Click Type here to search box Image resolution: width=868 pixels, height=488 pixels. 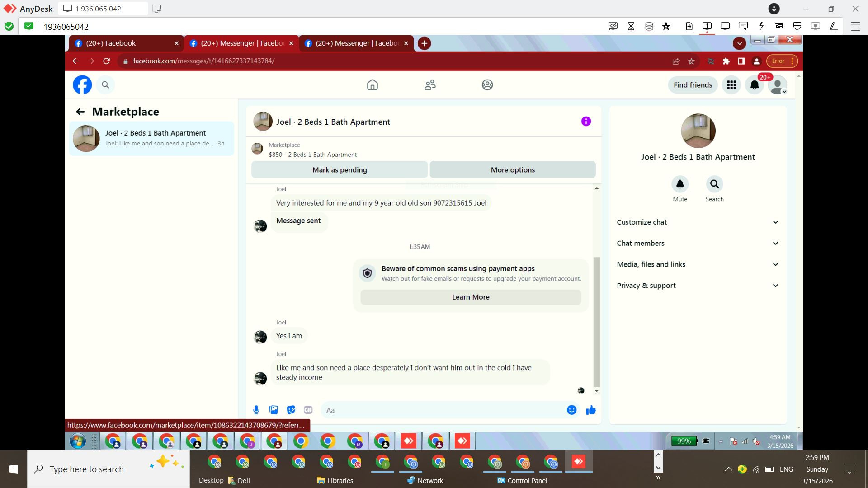[x=108, y=469]
